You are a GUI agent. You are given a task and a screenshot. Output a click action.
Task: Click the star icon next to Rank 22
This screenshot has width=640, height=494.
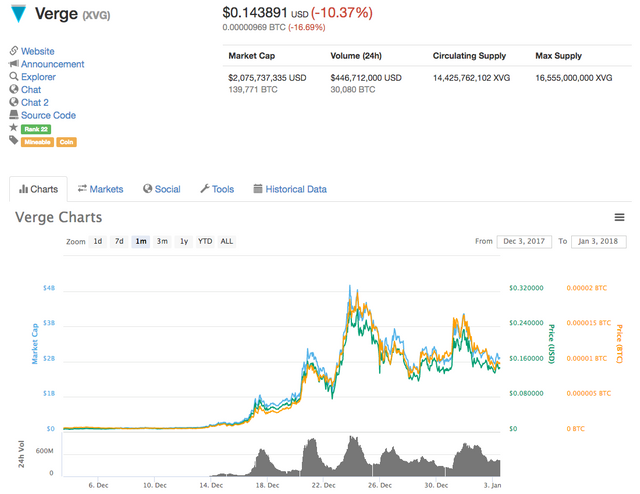click(x=14, y=127)
